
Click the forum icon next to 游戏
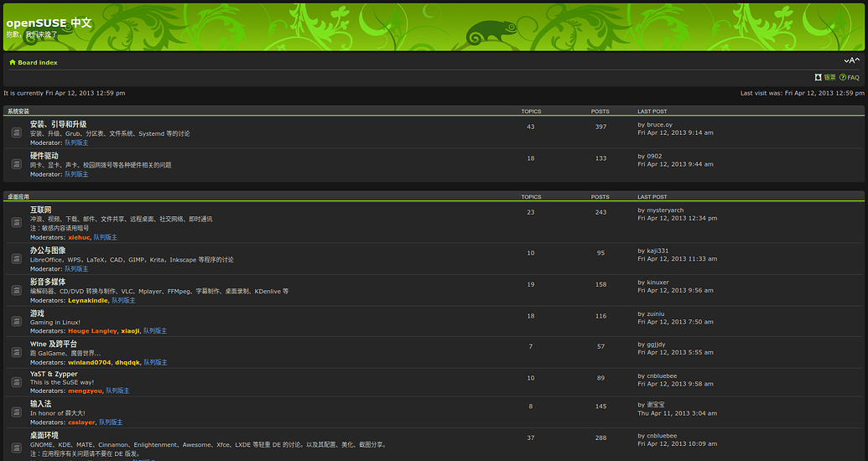point(17,323)
